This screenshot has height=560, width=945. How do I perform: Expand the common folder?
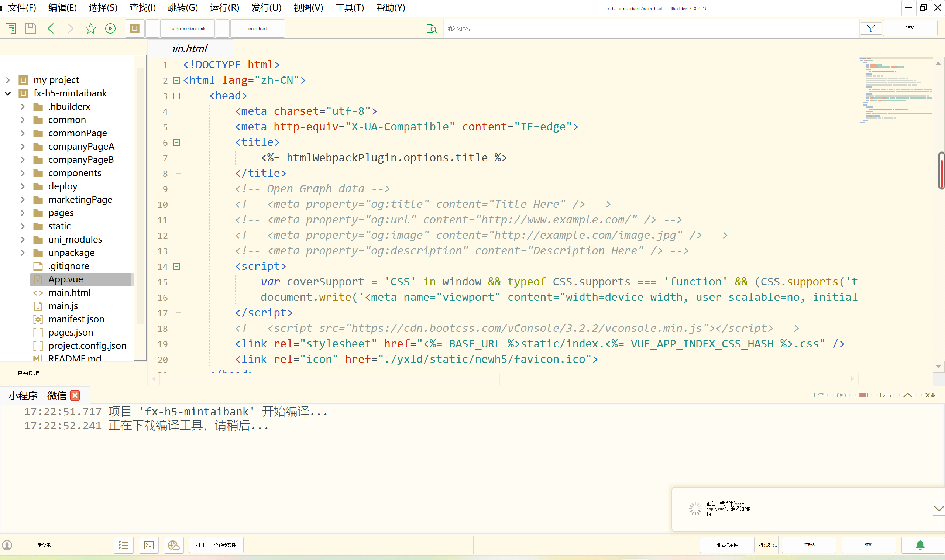(x=23, y=120)
